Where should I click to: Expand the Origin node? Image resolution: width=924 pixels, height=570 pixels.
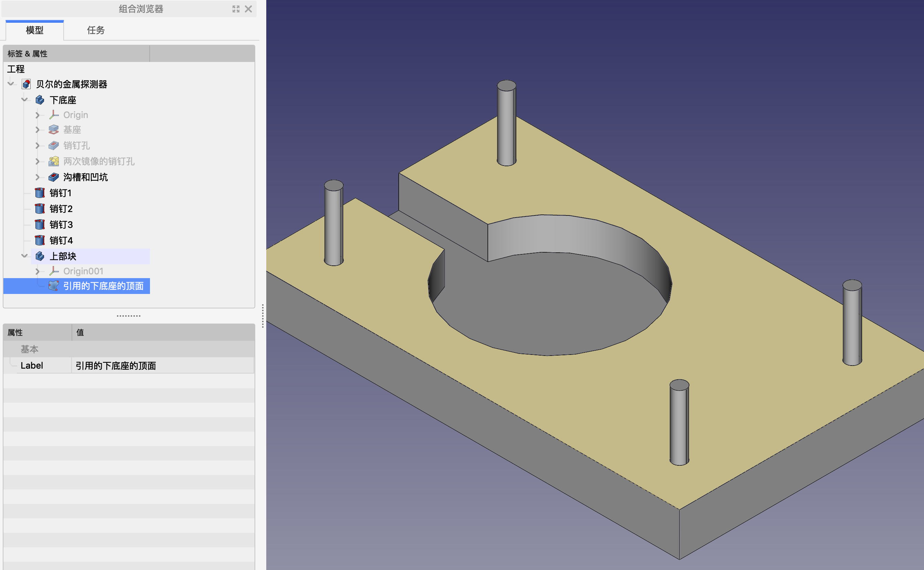37,115
